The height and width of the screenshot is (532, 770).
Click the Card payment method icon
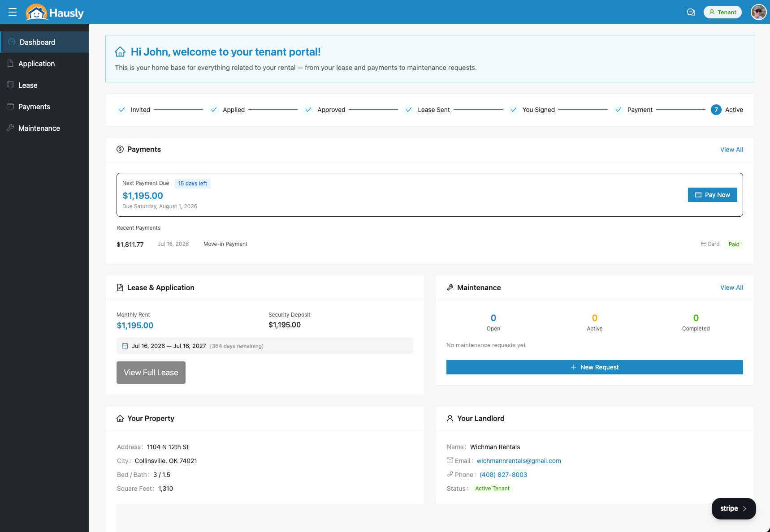[704, 244]
